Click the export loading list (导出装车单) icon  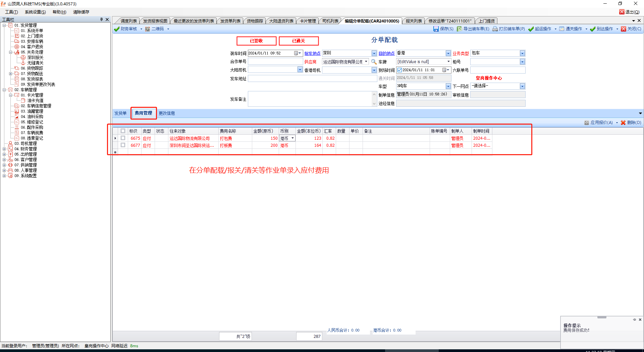tap(459, 29)
